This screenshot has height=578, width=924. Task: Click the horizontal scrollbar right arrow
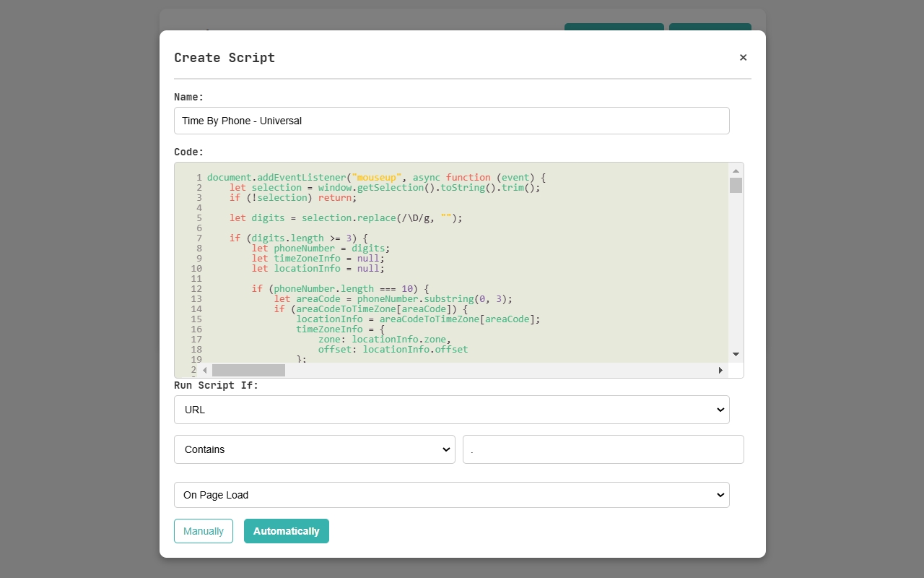(720, 369)
